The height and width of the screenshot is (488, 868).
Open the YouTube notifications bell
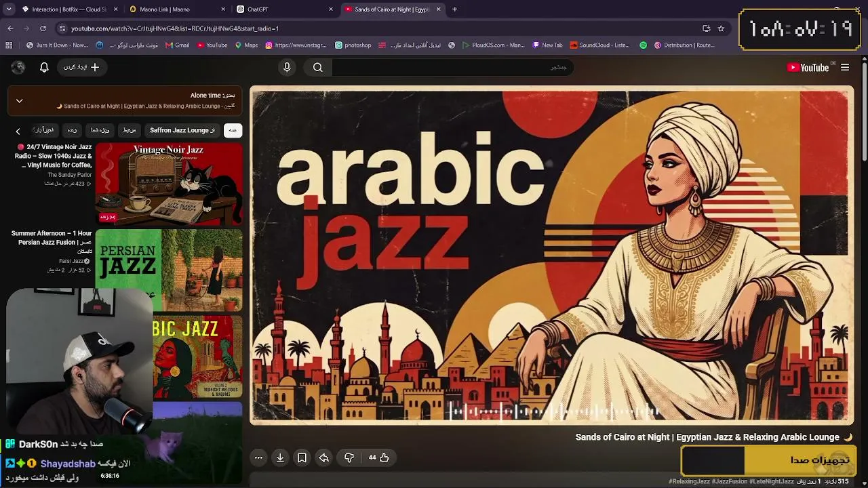pyautogui.click(x=44, y=67)
